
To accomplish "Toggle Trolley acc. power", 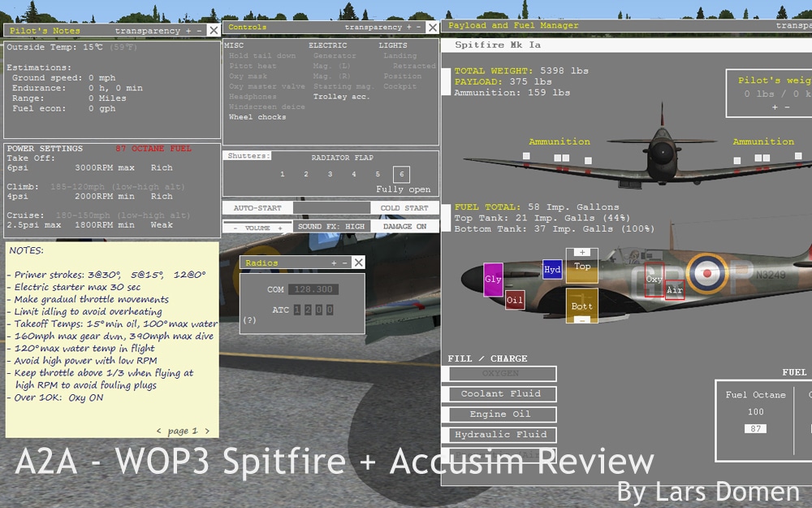I will point(341,97).
